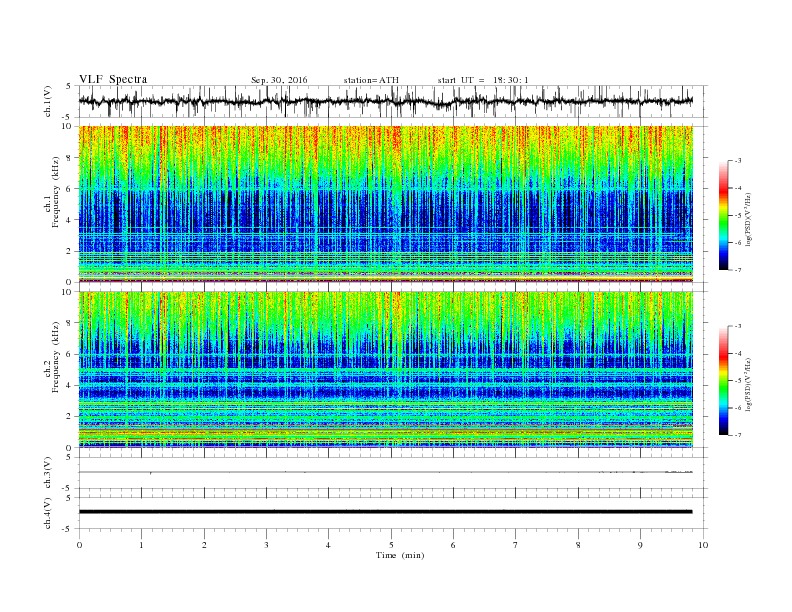Click the "7" minute tick on the time axis
Screen dimensions: 792x612
516,545
